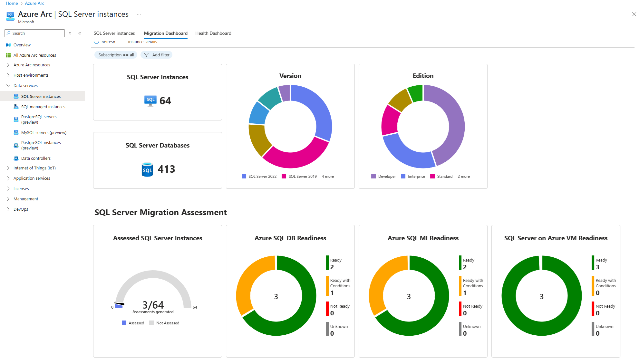Screen dimensions: 639x364
Task: Clear the sidebar search with the X icon
Action: pos(70,33)
